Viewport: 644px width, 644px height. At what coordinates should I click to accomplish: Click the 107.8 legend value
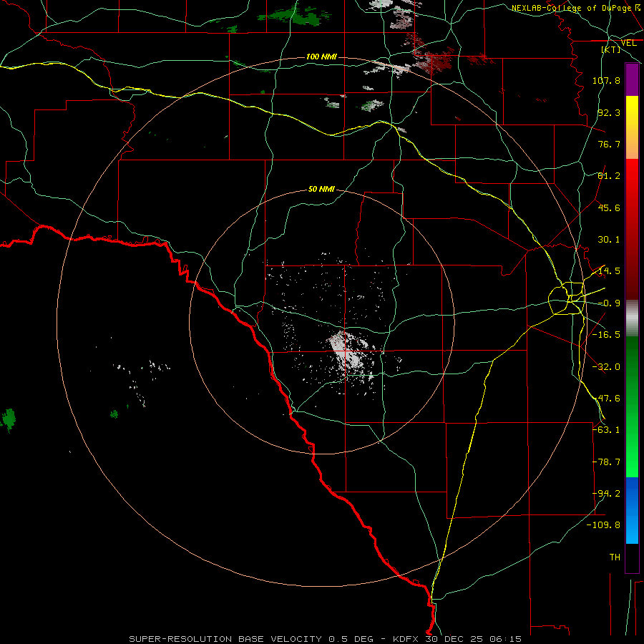(x=606, y=80)
